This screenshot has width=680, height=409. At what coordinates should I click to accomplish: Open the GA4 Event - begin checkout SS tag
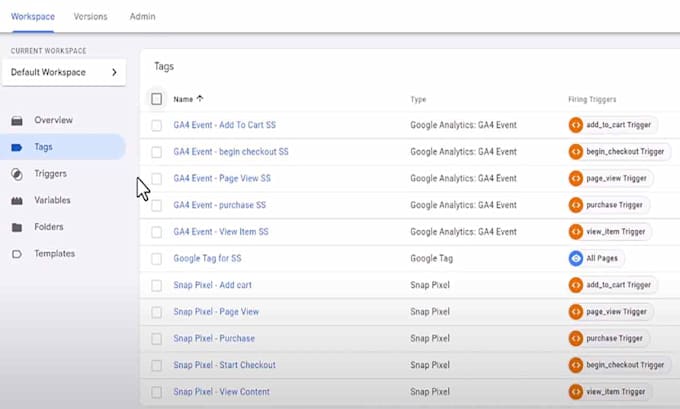(231, 152)
